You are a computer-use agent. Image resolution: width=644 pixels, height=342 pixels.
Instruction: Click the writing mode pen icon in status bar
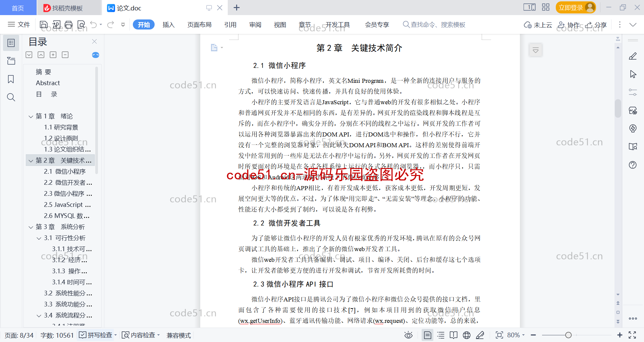point(480,335)
